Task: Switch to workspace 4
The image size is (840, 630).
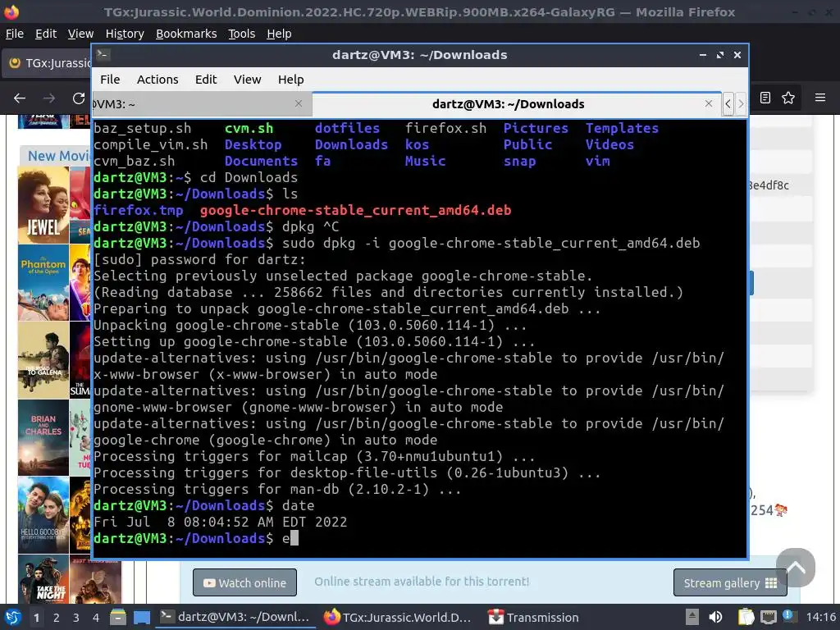Action: coord(96,618)
